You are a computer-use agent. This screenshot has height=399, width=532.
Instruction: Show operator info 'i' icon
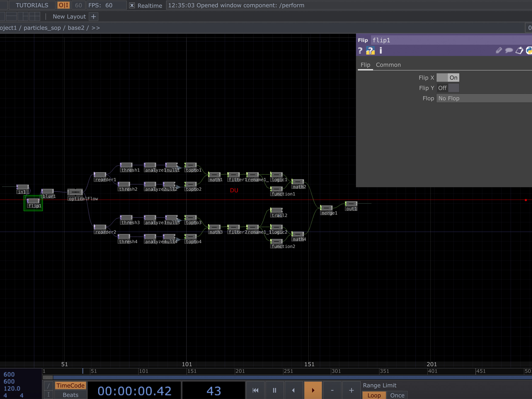pyautogui.click(x=381, y=51)
